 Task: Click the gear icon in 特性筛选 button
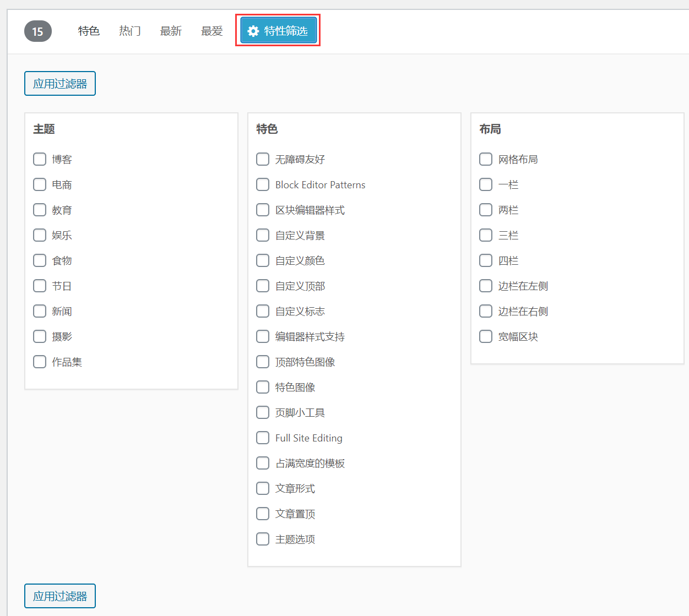[x=253, y=31]
